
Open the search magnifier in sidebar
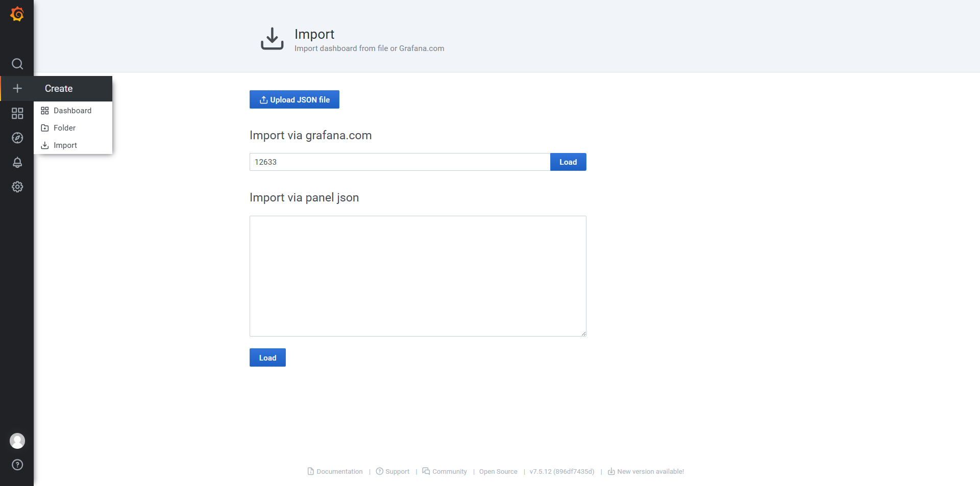(17, 64)
